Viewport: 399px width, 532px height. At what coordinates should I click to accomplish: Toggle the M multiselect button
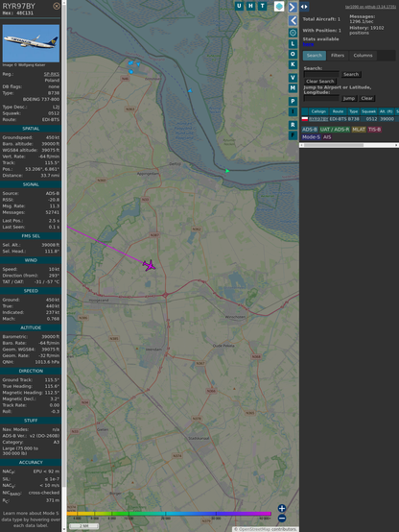[293, 88]
